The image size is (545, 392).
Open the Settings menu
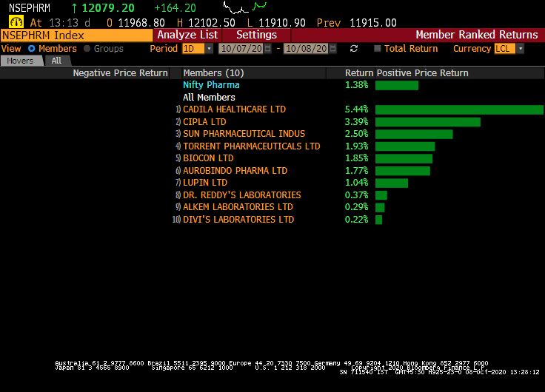pos(256,35)
